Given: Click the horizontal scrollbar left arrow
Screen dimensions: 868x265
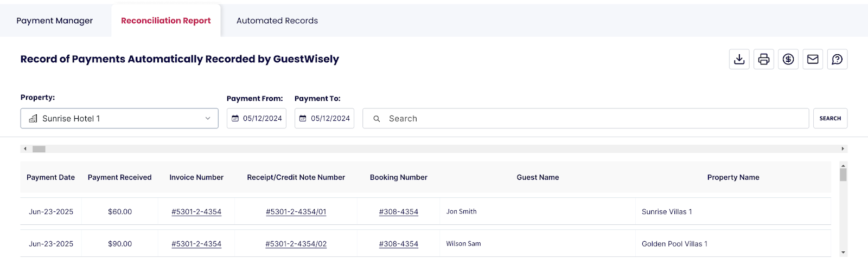Looking at the screenshot, I should [25, 148].
